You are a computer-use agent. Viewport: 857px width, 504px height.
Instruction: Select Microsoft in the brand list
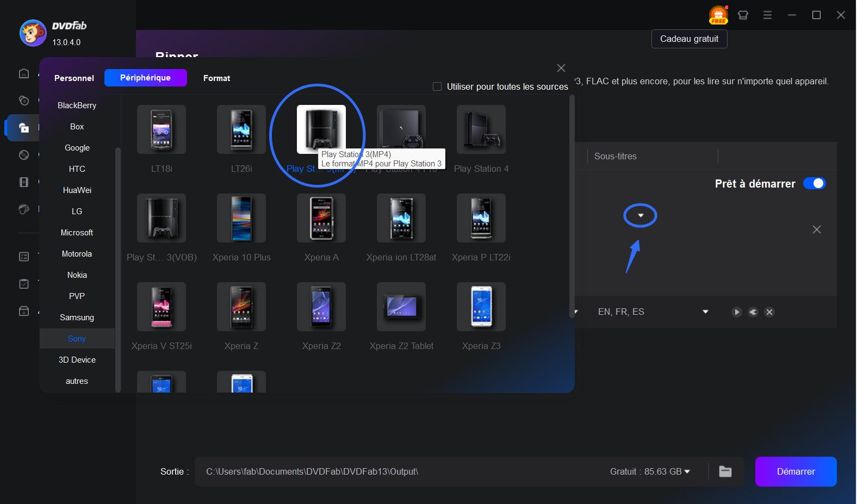[x=77, y=233]
